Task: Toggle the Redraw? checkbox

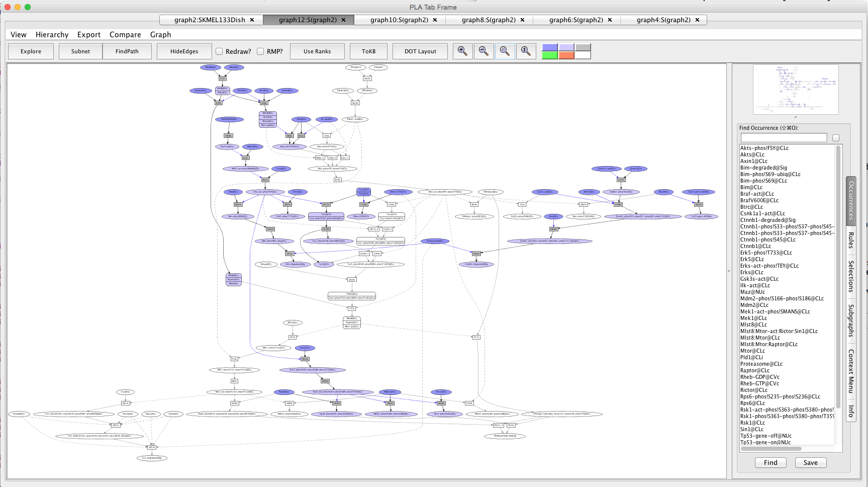Action: (219, 51)
